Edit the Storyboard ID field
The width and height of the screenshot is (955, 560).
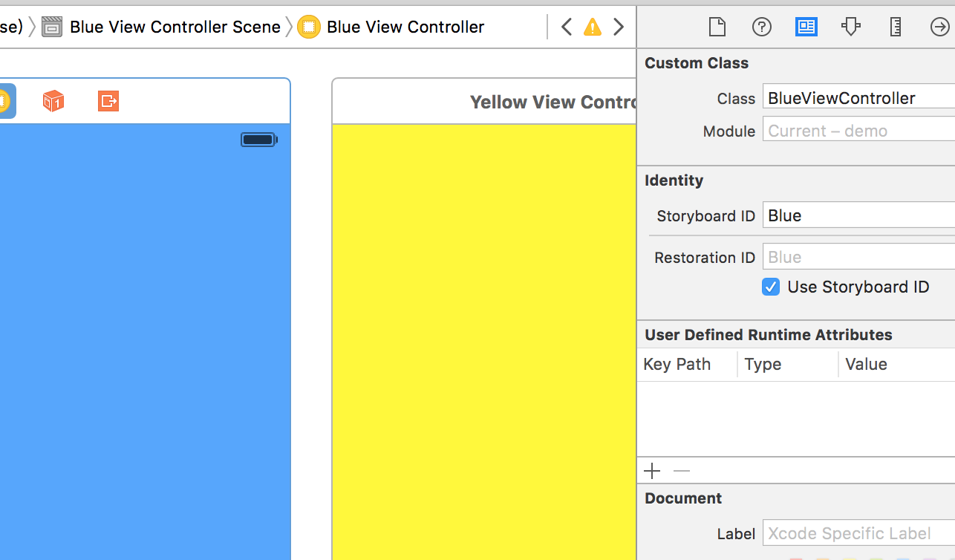click(x=859, y=215)
